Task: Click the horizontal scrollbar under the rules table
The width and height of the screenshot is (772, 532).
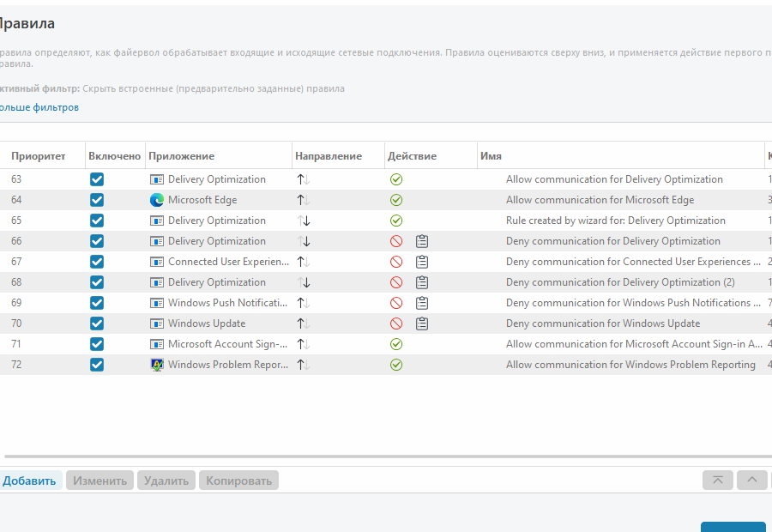Action: (x=388, y=456)
